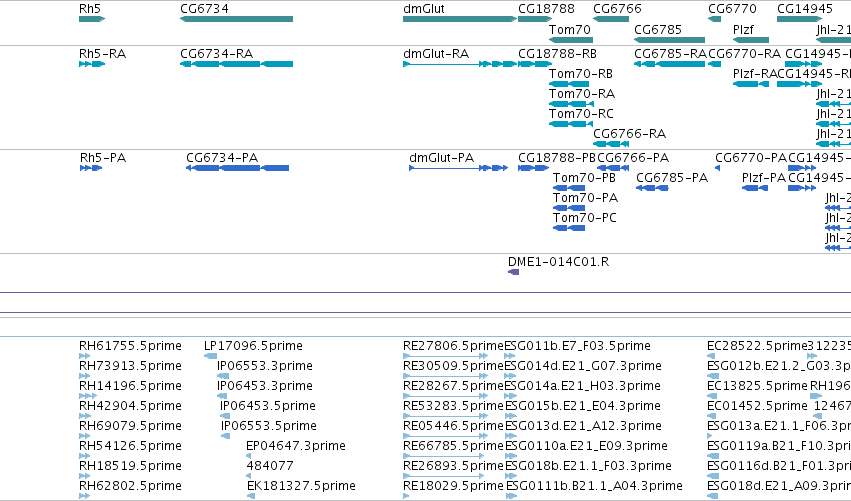Click the CG6770-PA protein label

tap(751, 158)
